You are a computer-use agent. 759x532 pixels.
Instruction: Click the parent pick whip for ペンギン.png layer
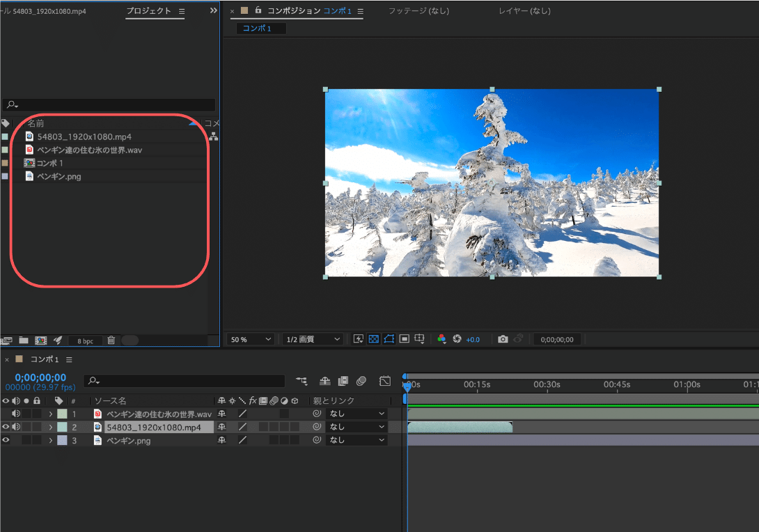(317, 439)
